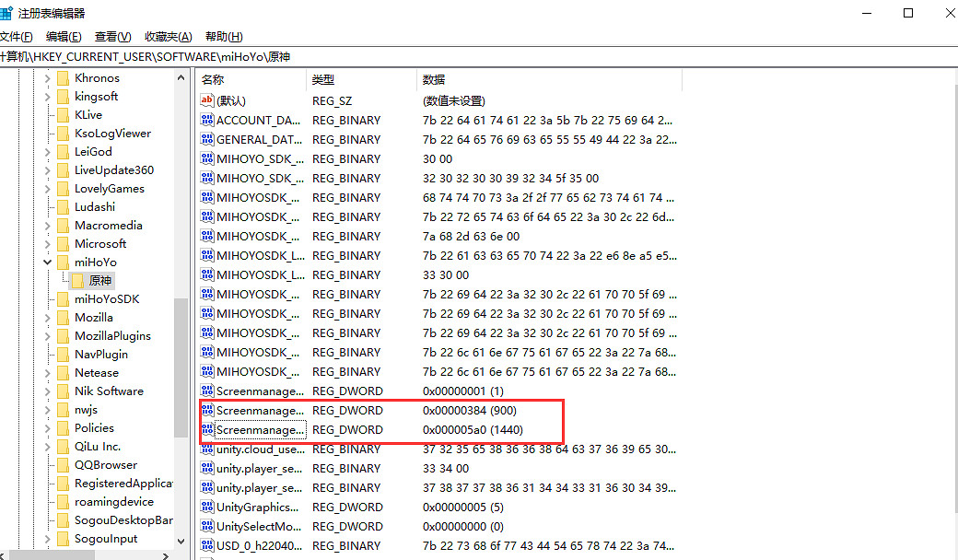Expand the kingsoft registry key
958x560 pixels.
point(47,97)
